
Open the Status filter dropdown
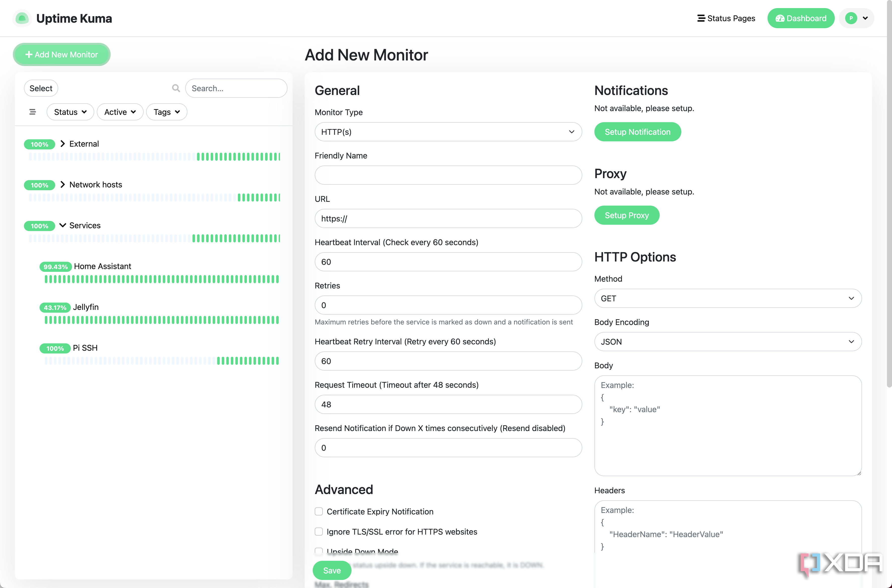[x=70, y=112]
